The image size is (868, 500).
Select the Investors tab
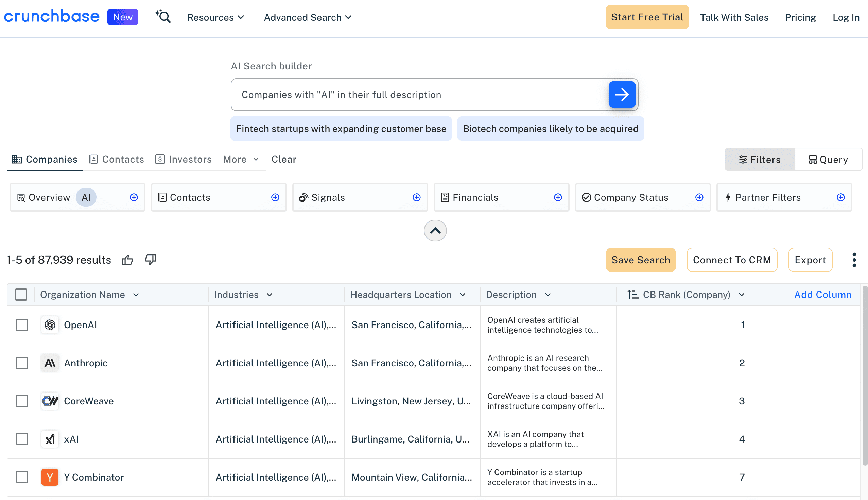tap(183, 159)
